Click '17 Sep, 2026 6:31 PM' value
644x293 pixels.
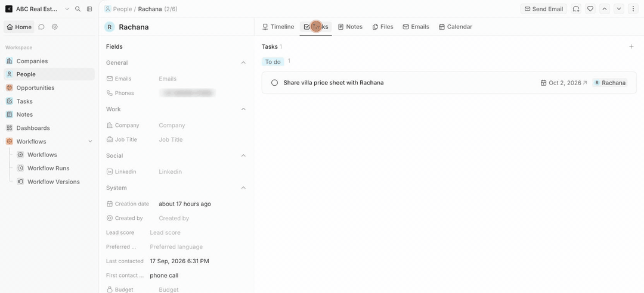point(179,261)
